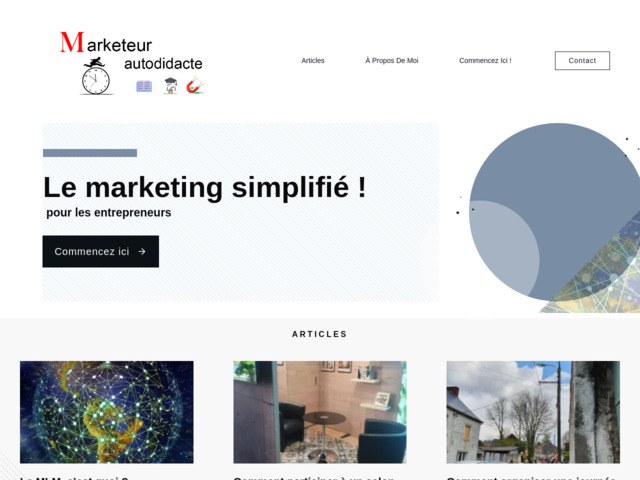Open the Articles menu item

click(313, 60)
